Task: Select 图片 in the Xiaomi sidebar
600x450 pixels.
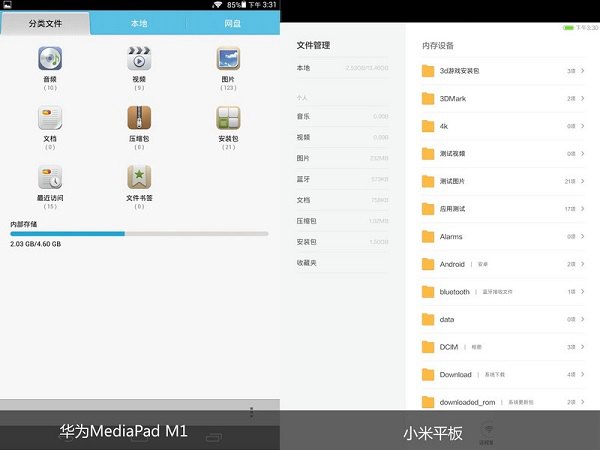Action: [x=342, y=158]
